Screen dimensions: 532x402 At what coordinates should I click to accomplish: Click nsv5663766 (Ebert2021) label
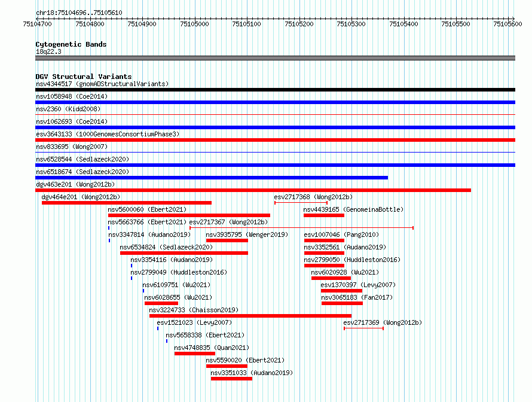click(x=147, y=222)
